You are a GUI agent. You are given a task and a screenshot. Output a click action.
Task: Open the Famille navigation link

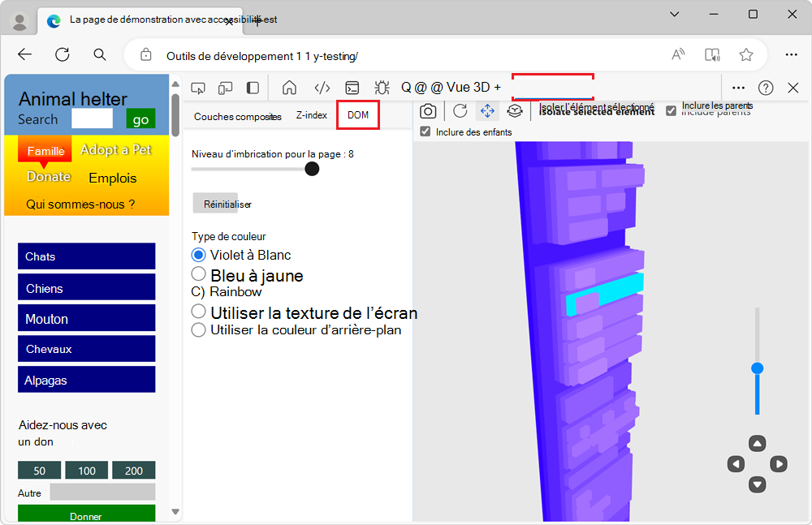45,151
